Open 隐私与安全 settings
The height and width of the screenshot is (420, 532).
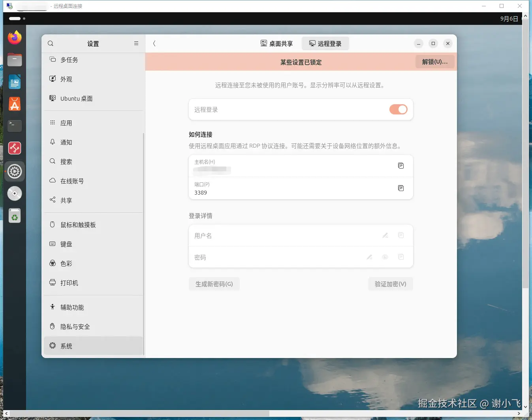pos(75,326)
